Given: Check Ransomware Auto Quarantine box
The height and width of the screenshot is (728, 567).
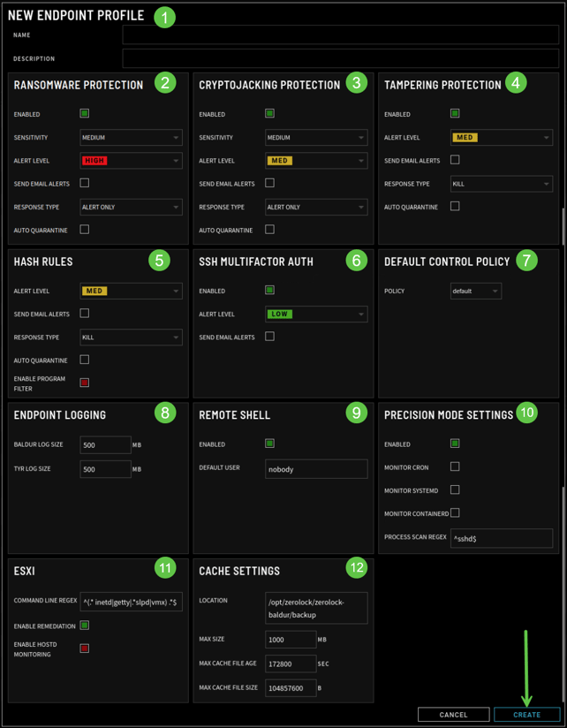Looking at the screenshot, I should click(x=85, y=230).
